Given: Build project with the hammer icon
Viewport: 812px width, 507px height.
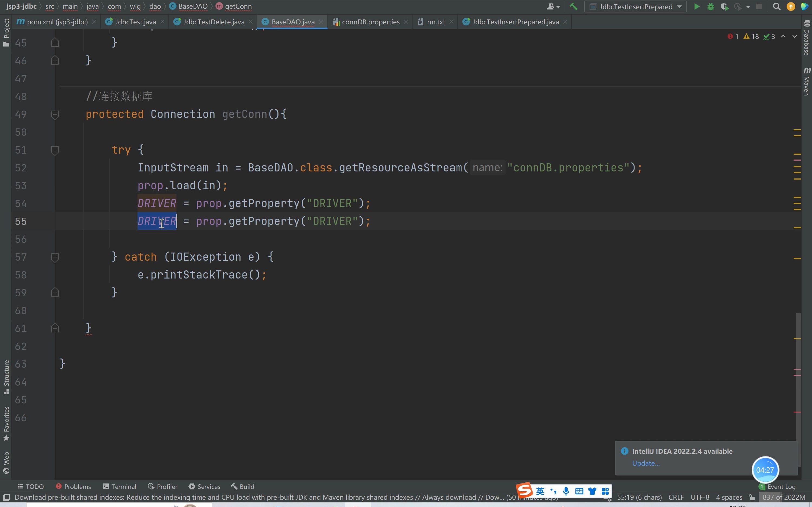Looking at the screenshot, I should click(574, 7).
